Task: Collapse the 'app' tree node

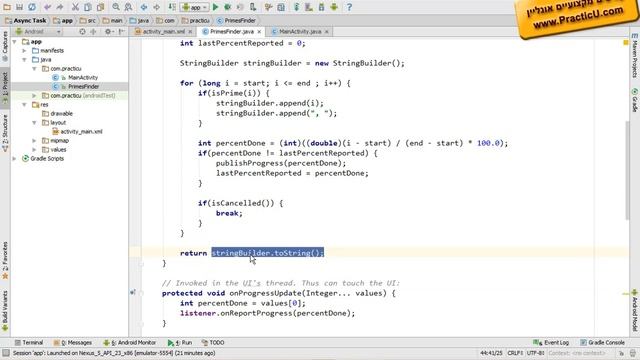Action: click(x=15, y=42)
